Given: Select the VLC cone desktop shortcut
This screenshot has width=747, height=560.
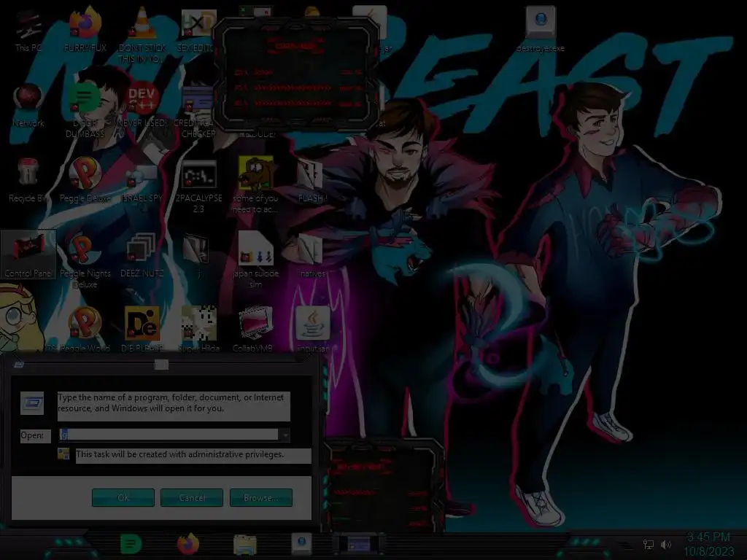Looking at the screenshot, I should coord(142,34).
